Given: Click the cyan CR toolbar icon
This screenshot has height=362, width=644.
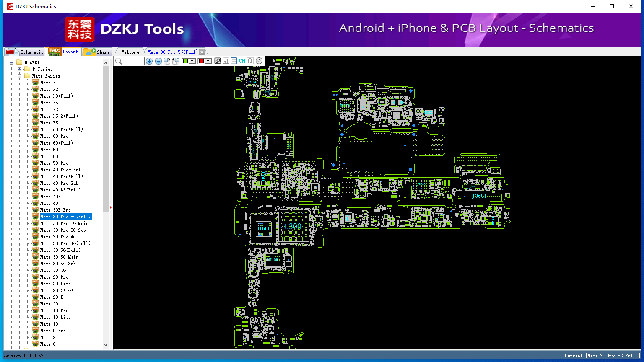Looking at the screenshot, I should pos(242,61).
